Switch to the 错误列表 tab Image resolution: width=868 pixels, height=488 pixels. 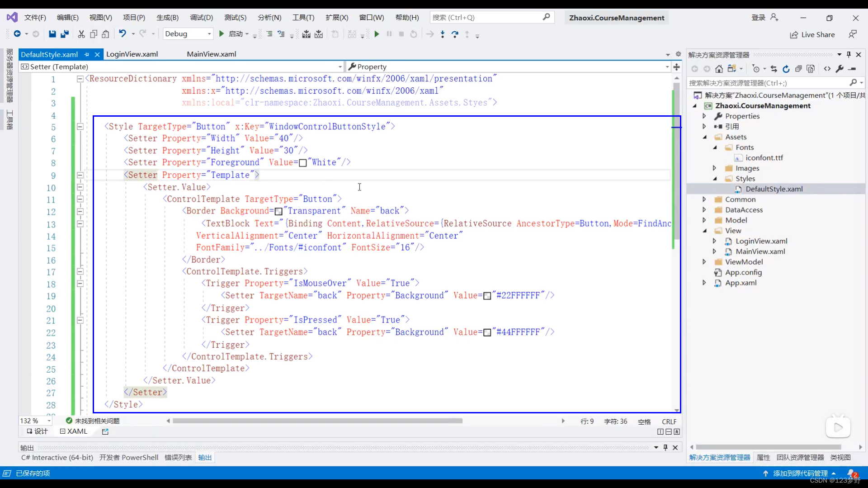178,457
